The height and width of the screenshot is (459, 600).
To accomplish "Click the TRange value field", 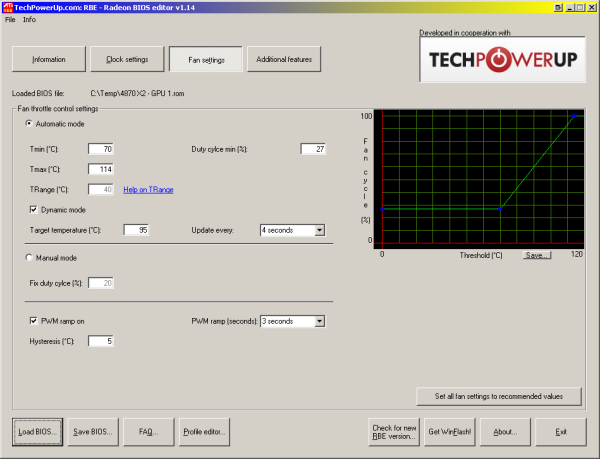I will coord(101,190).
